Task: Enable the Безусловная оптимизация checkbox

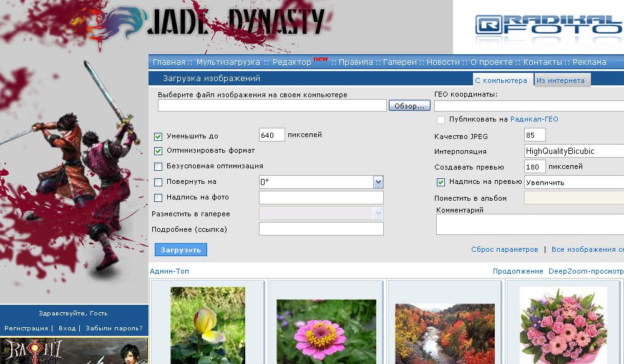Action: (158, 166)
